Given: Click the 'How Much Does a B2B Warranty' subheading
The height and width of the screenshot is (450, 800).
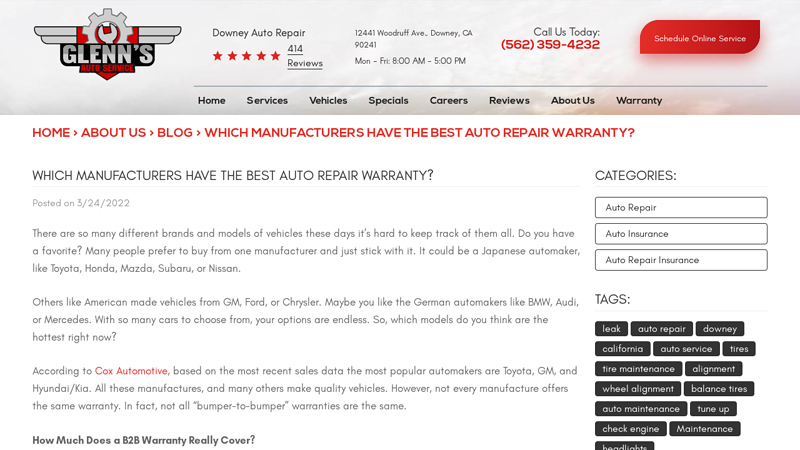Looking at the screenshot, I should coord(143,440).
